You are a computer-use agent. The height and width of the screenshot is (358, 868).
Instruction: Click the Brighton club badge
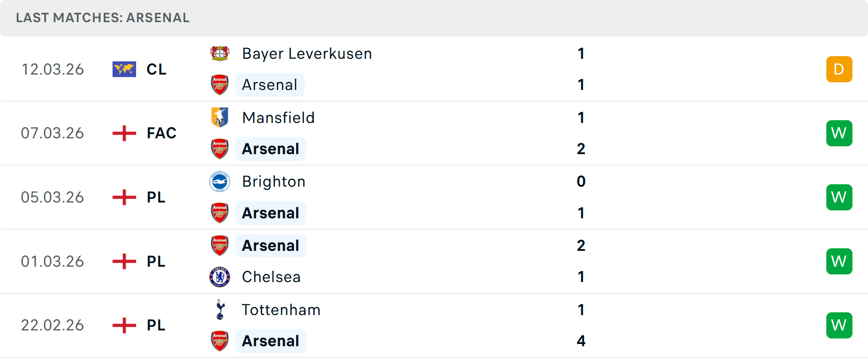point(220,181)
